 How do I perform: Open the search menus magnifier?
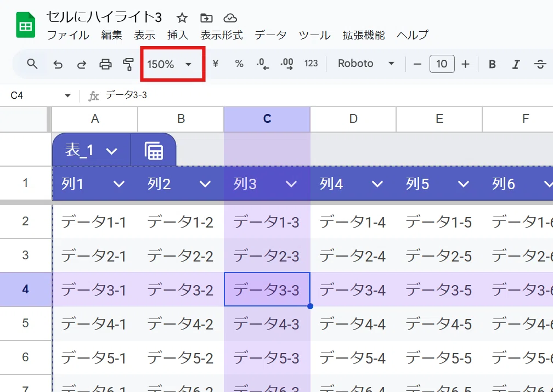click(x=32, y=64)
